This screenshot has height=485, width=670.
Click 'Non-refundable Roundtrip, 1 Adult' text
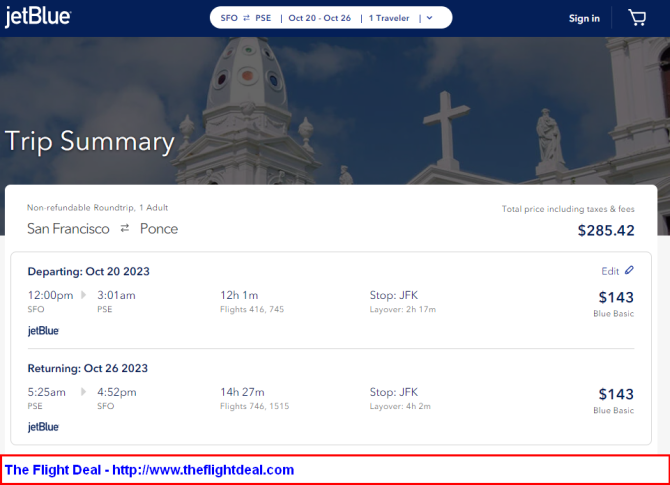tap(97, 208)
